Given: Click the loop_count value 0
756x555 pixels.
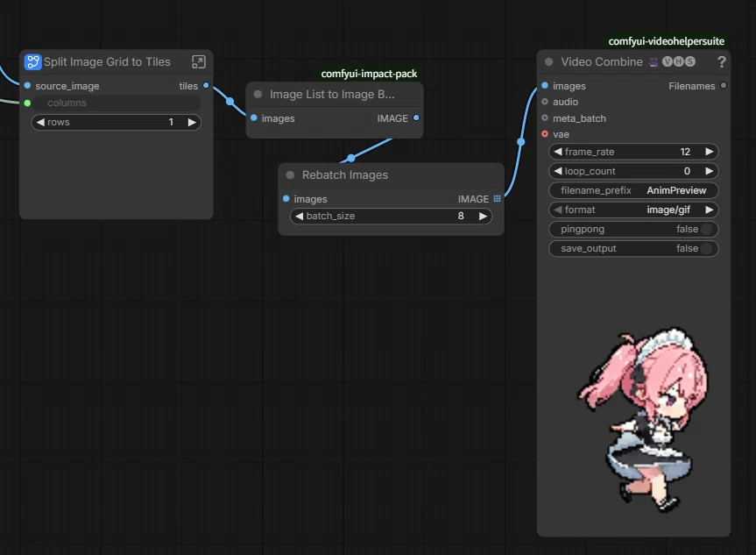Looking at the screenshot, I should click(687, 171).
